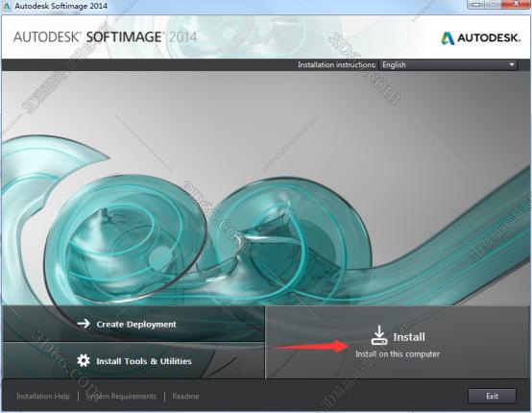Open the Readme link
The image size is (532, 413).
[x=185, y=396]
